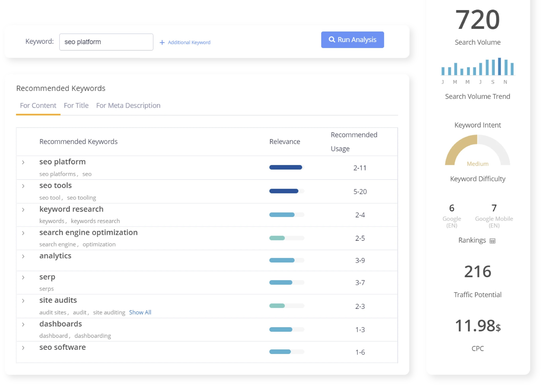The width and height of the screenshot is (541, 392).
Task: Click the plus icon next to Additional Keyword
Action: coord(162,42)
